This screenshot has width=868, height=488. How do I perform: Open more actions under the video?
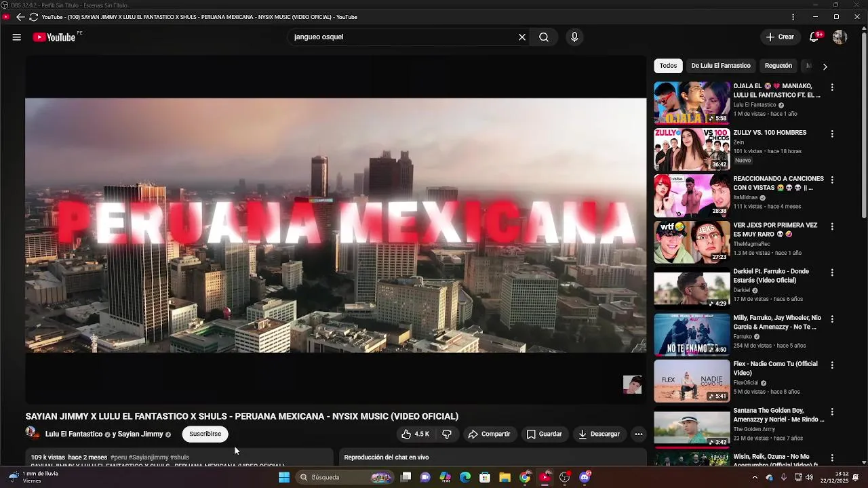(638, 434)
